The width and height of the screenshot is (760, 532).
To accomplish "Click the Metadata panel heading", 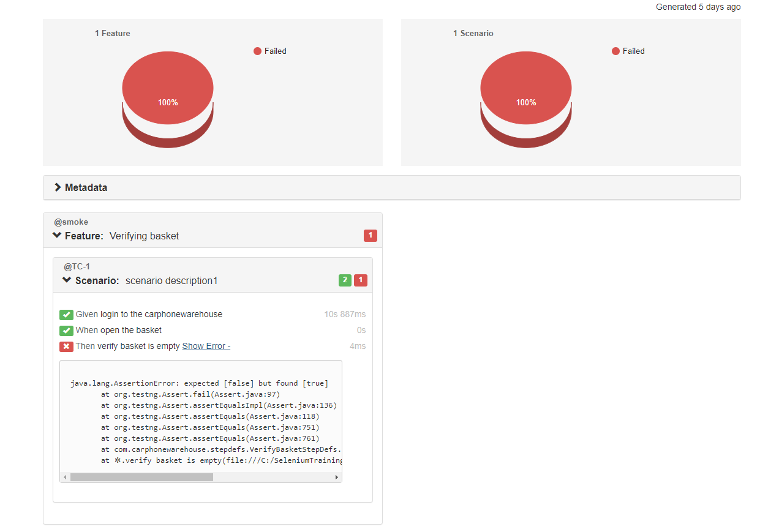I will [391, 187].
